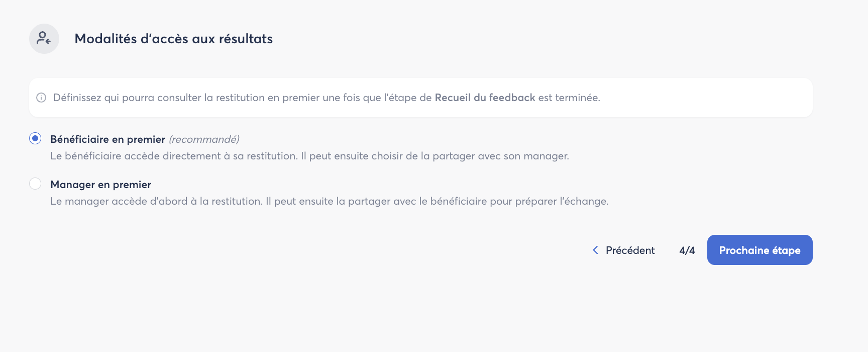Click the left chevron next to Précédent

point(595,250)
